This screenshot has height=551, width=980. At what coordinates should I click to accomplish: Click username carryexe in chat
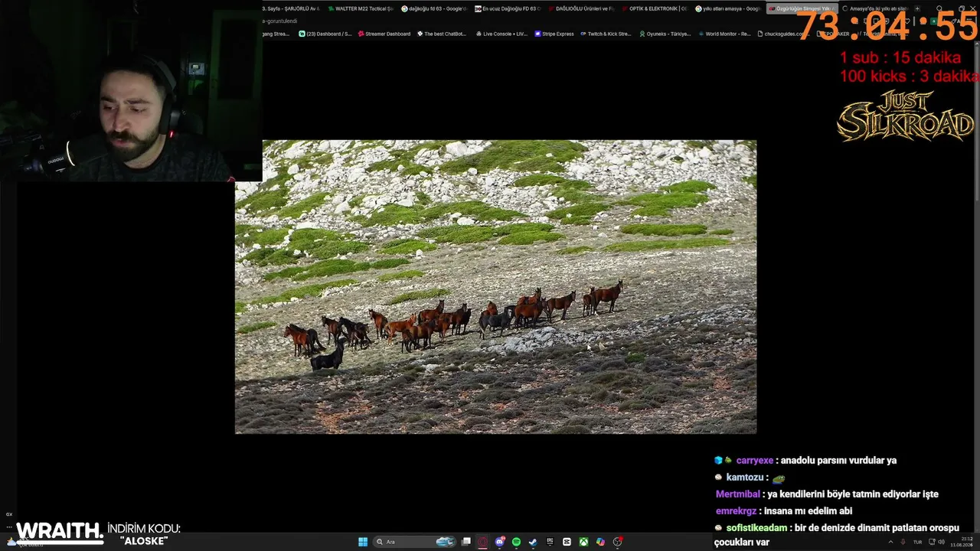point(754,461)
